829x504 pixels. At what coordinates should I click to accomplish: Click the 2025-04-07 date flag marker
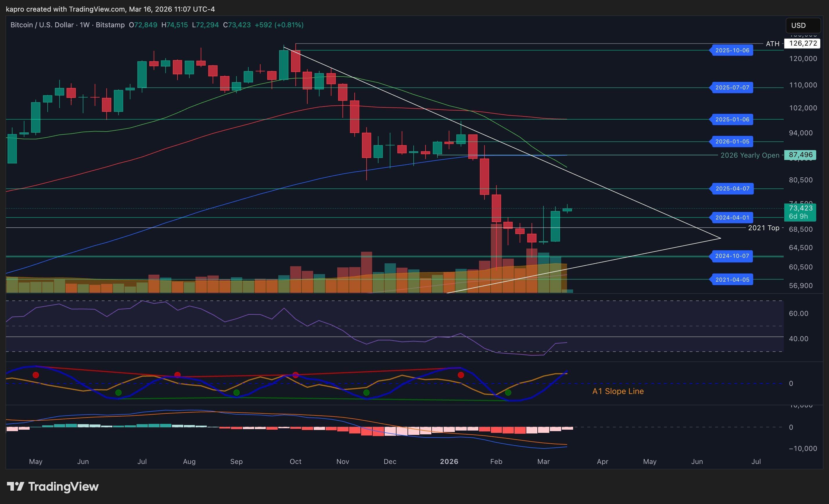[x=732, y=189]
